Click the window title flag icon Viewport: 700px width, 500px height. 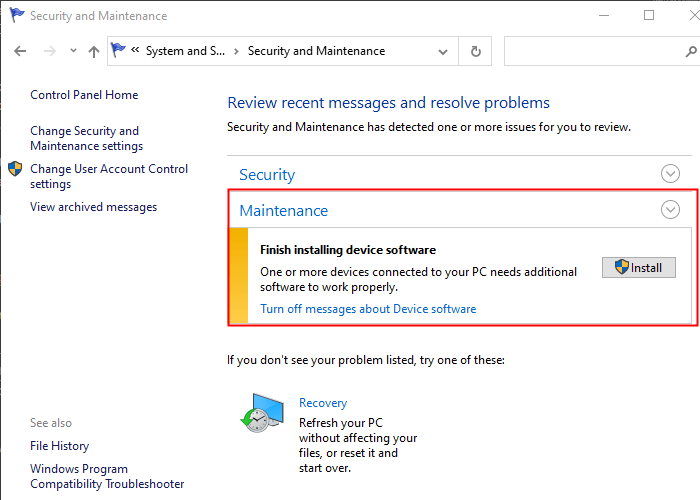[17, 15]
